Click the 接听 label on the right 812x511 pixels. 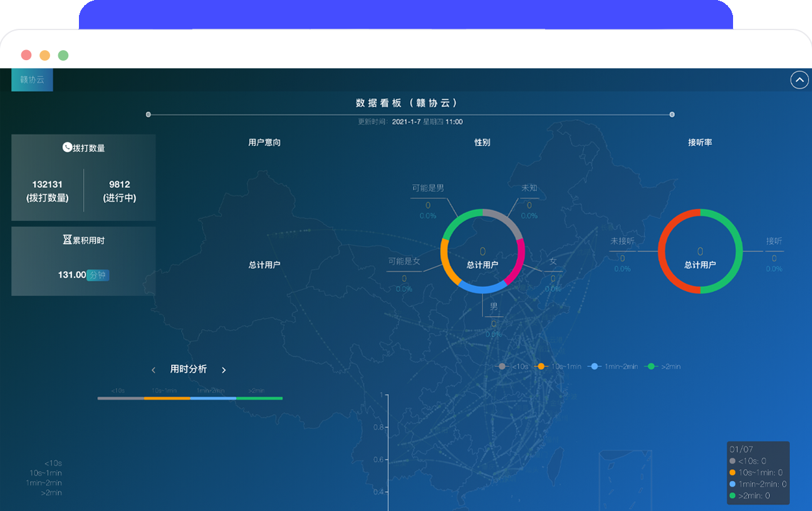click(x=774, y=241)
